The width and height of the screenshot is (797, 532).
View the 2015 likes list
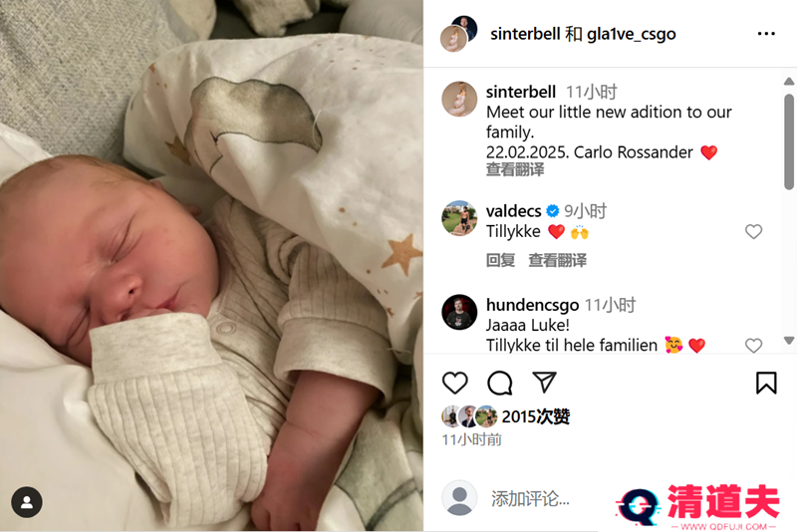pyautogui.click(x=536, y=416)
